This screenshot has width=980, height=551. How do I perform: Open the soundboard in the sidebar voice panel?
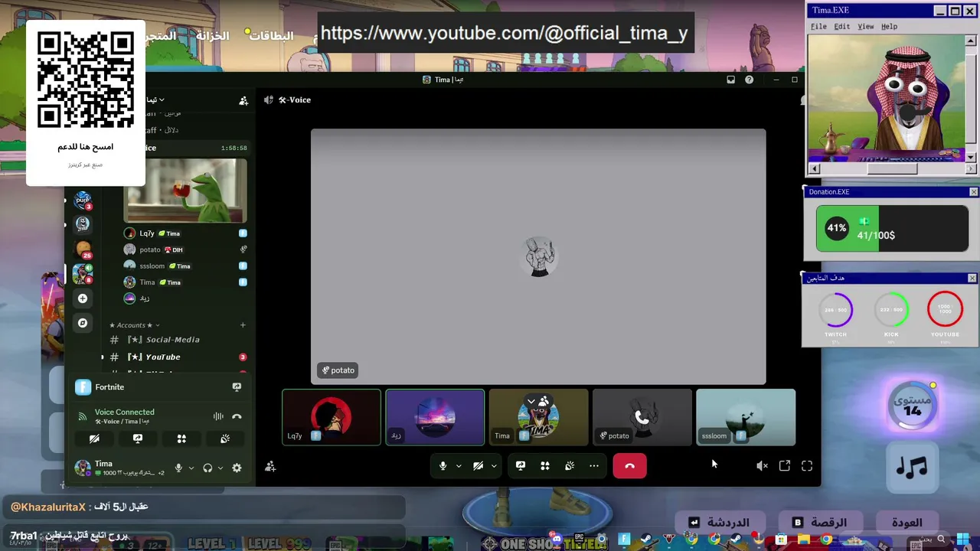point(225,439)
